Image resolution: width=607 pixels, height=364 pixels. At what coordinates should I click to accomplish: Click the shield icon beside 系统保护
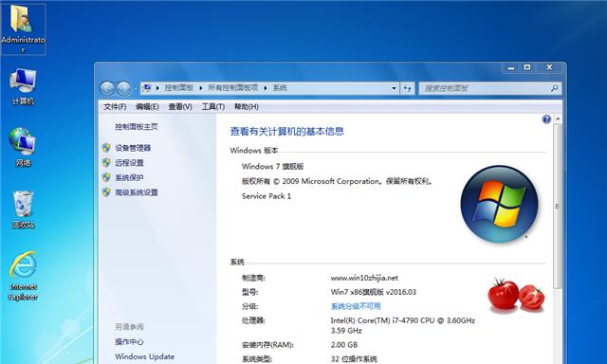[106, 177]
